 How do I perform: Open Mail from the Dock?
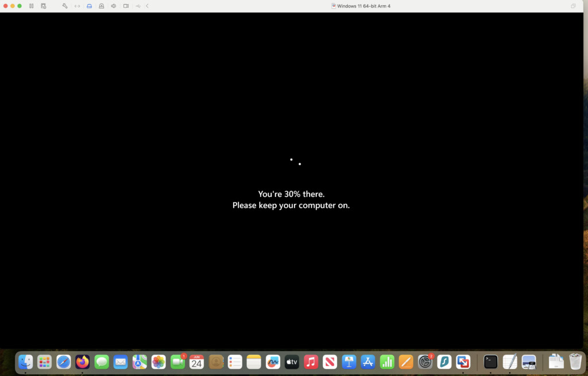121,362
